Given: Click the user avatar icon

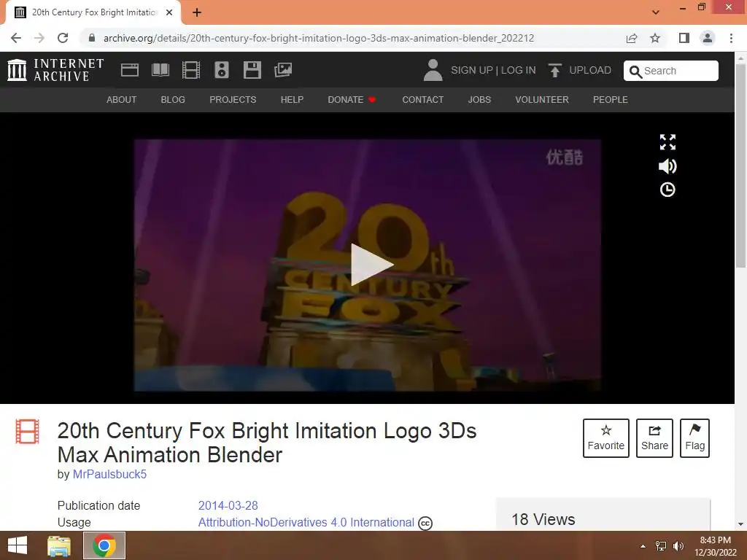Looking at the screenshot, I should click(433, 70).
